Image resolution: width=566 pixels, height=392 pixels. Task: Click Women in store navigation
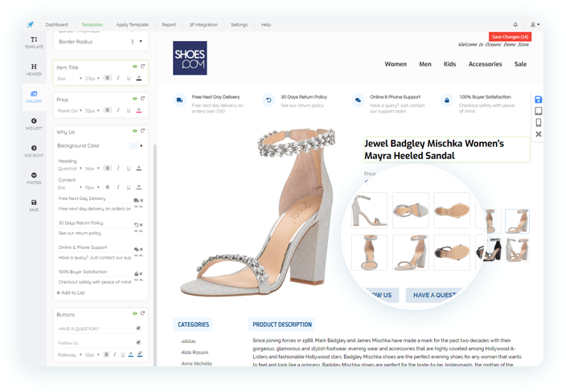396,63
